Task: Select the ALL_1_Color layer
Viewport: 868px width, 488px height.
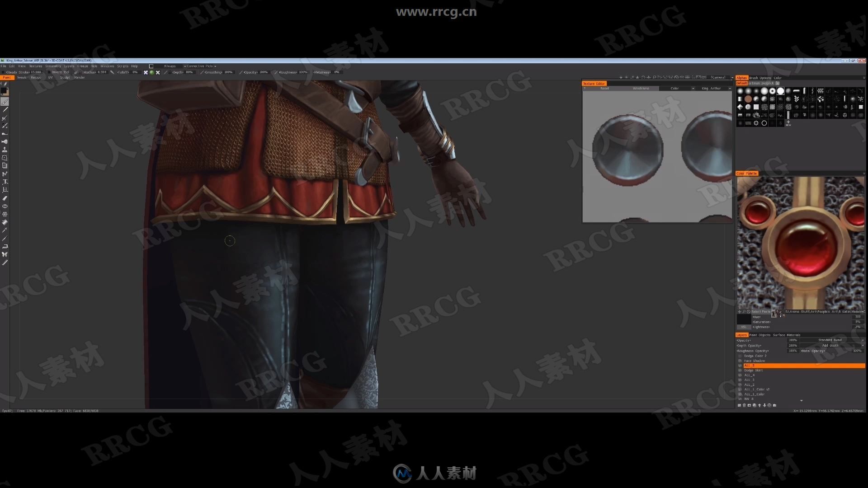Action: click(x=755, y=394)
